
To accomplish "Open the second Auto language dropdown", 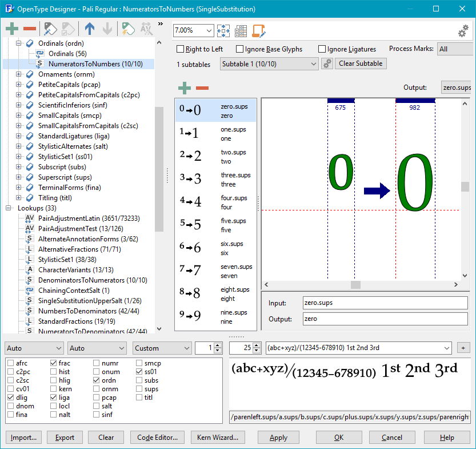I will point(97,348).
